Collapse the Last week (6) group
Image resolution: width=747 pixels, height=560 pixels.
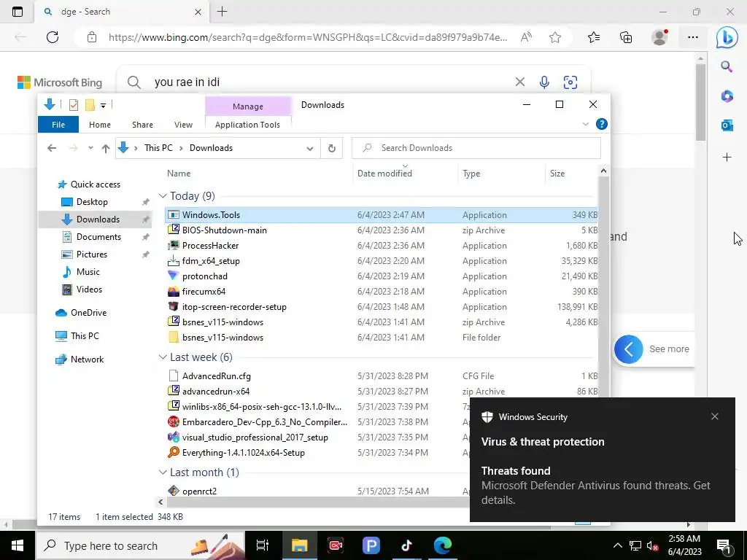coord(163,357)
